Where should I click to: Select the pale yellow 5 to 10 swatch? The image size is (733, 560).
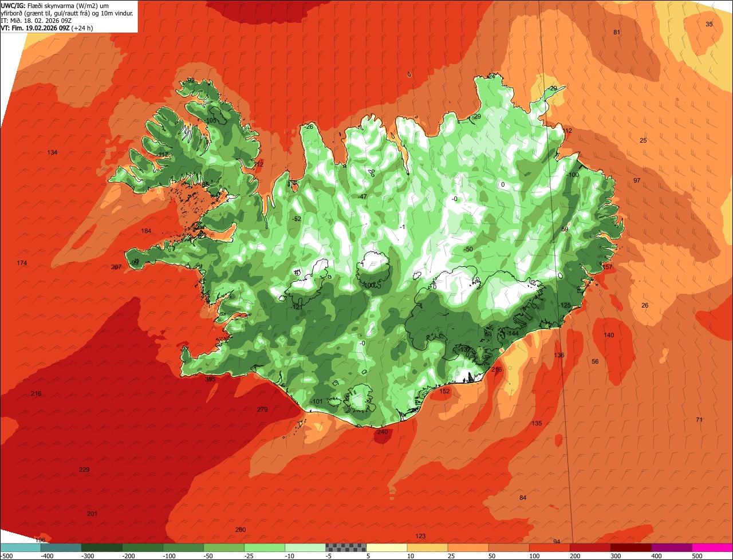pyautogui.click(x=387, y=547)
